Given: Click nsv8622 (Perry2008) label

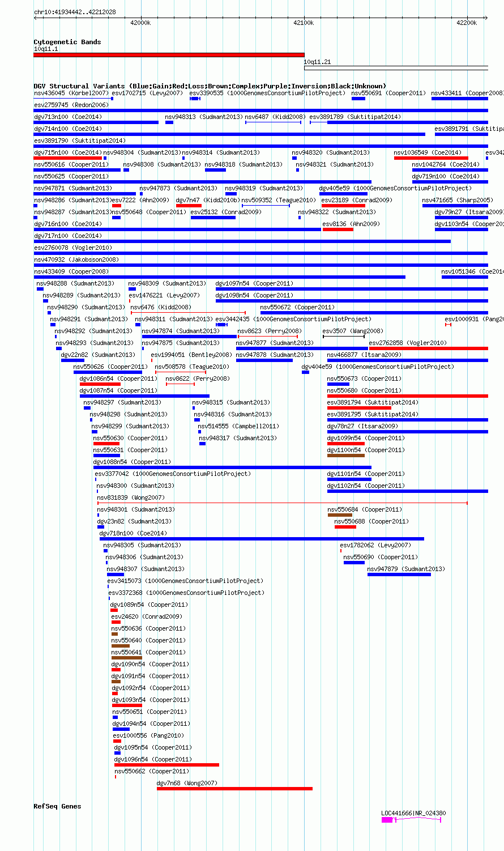Looking at the screenshot, I should pos(198,378).
